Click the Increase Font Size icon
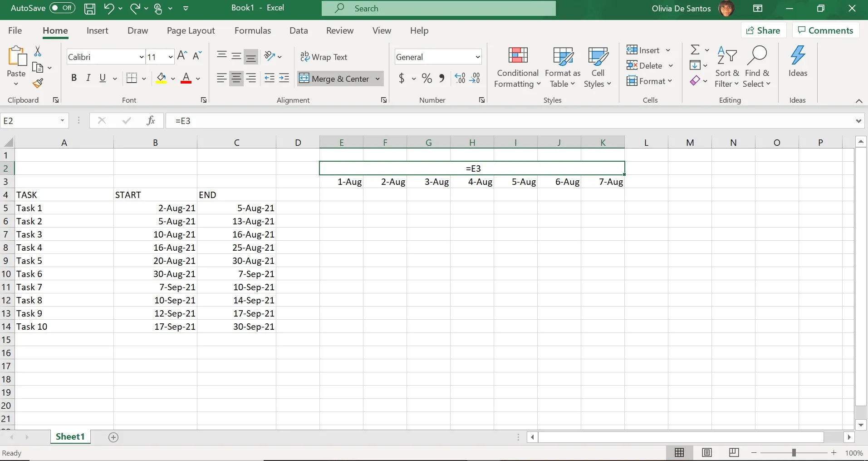The width and height of the screenshot is (868, 461). [x=181, y=55]
